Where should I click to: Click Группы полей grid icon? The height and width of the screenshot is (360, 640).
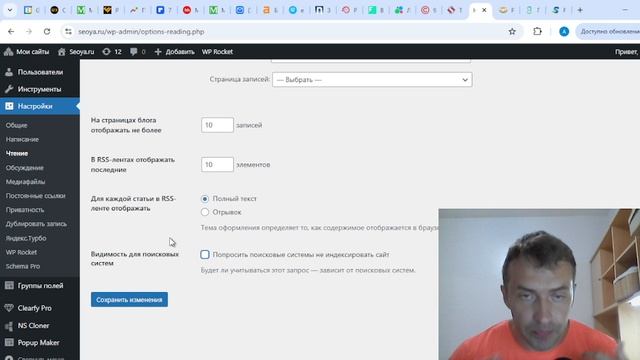tap(9, 286)
